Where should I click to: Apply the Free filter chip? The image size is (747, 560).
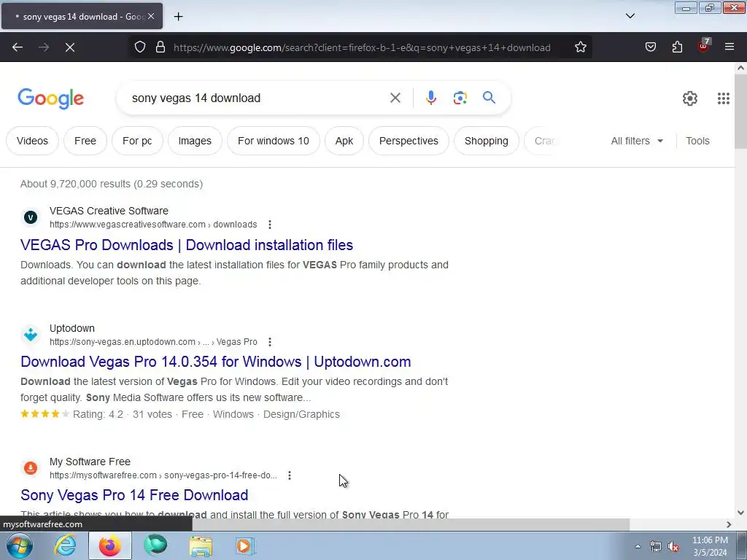(x=85, y=141)
